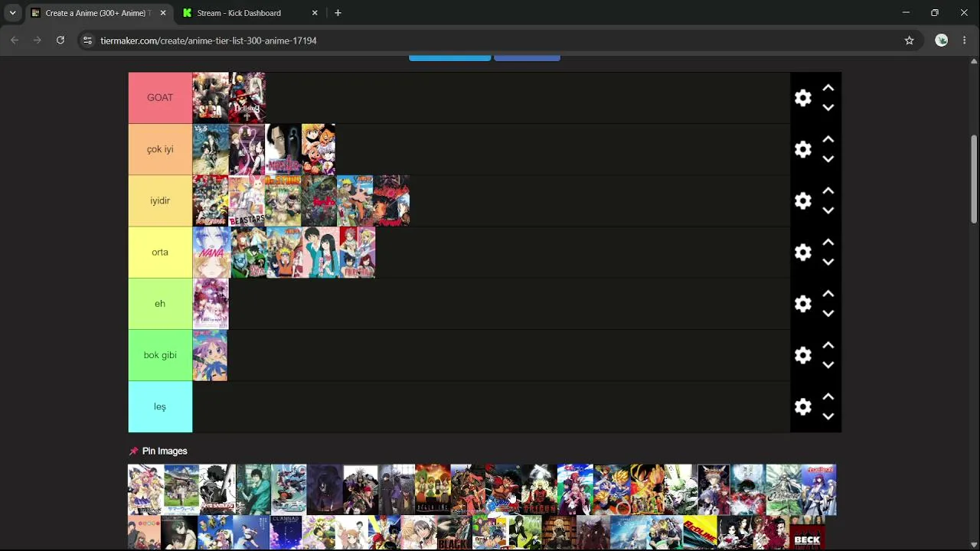
Task: Select the Lucky Star poster in bok gibi tier
Action: [x=211, y=355]
